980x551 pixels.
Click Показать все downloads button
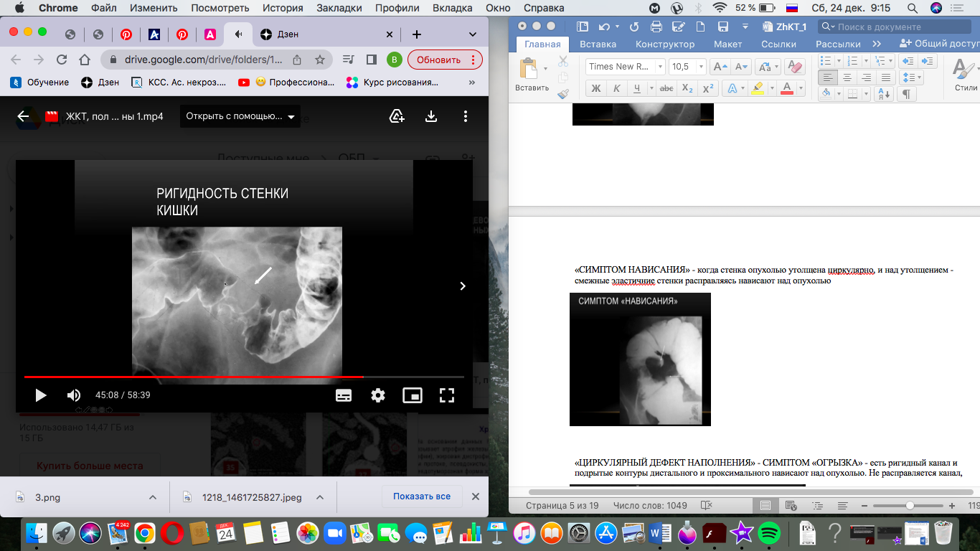(x=422, y=496)
